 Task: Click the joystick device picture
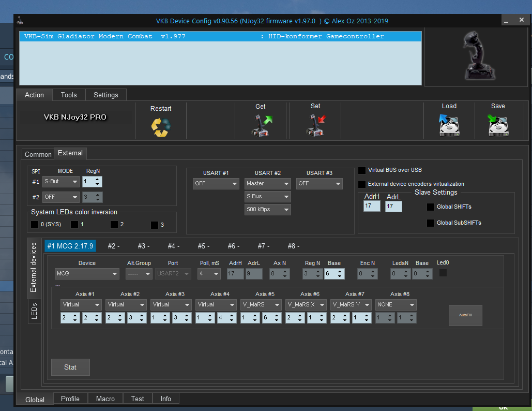(x=479, y=56)
